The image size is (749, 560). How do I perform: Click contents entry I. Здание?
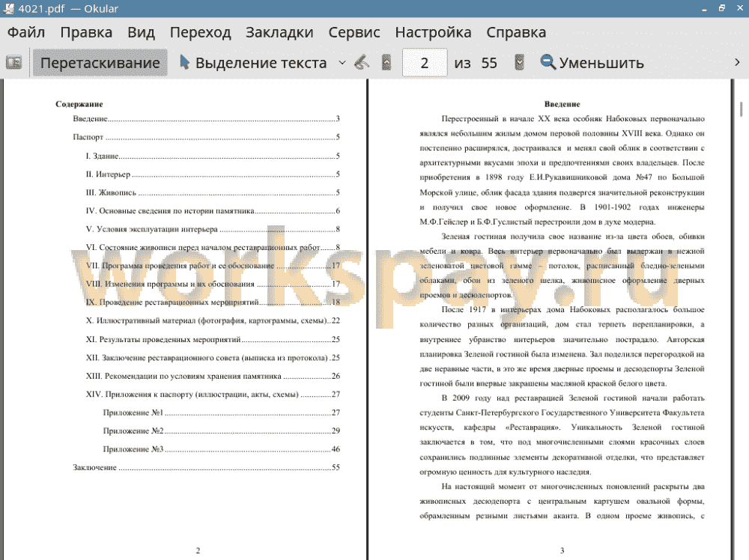click(213, 156)
